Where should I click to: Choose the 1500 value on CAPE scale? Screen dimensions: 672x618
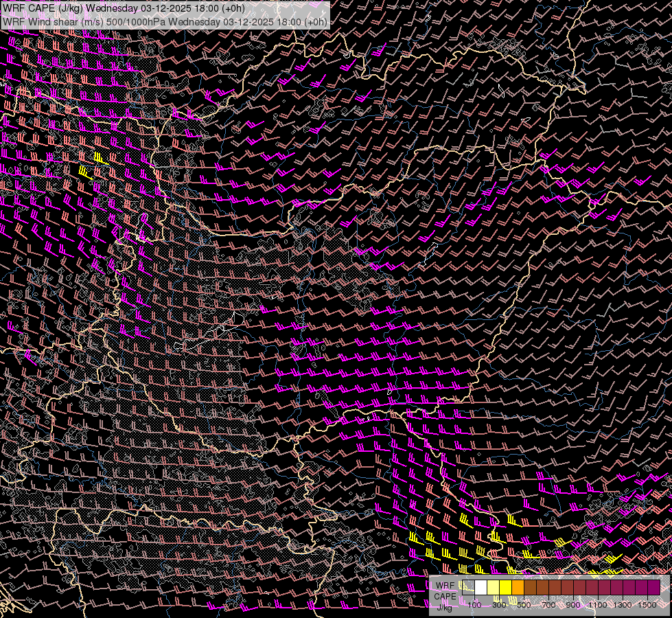point(647,604)
